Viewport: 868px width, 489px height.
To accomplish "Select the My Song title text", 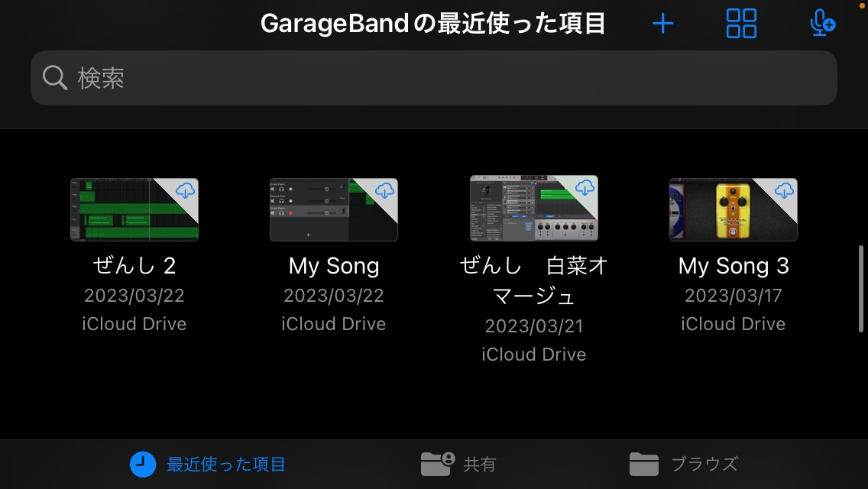I will [x=334, y=267].
